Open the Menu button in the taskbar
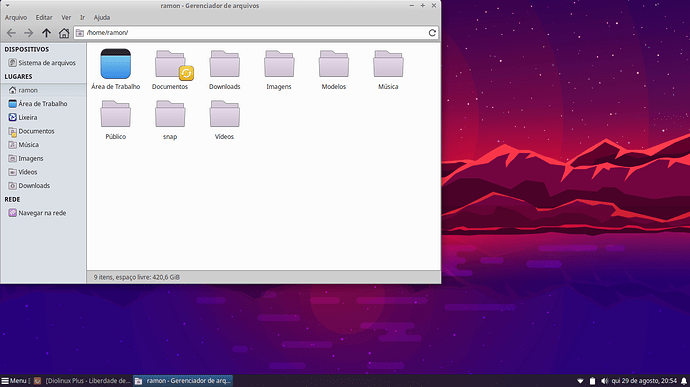 click(14, 381)
